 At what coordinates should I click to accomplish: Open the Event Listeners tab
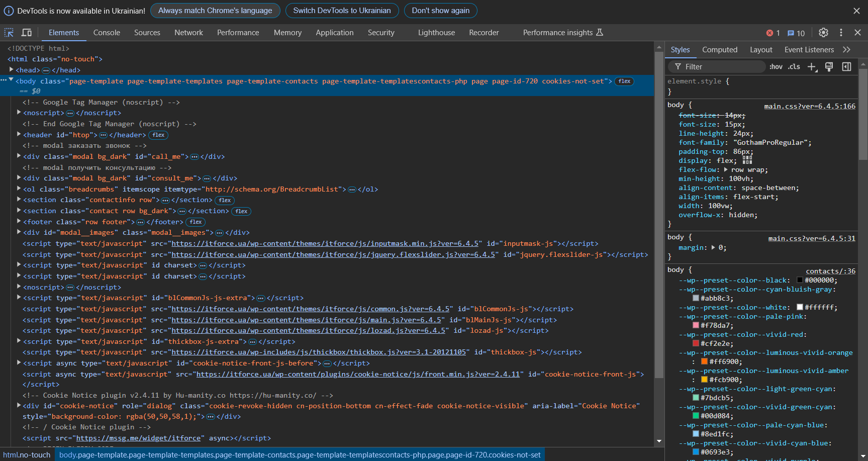coord(809,49)
